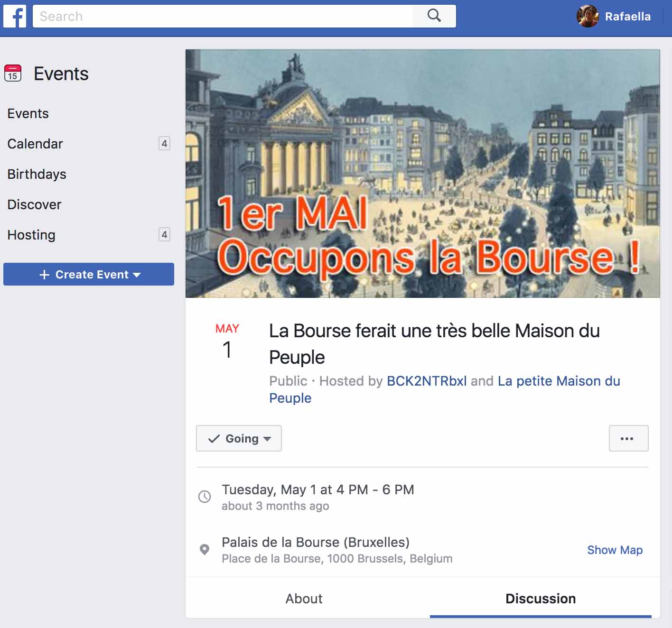672x628 pixels.
Task: Open the Going response dropdown
Action: point(239,438)
